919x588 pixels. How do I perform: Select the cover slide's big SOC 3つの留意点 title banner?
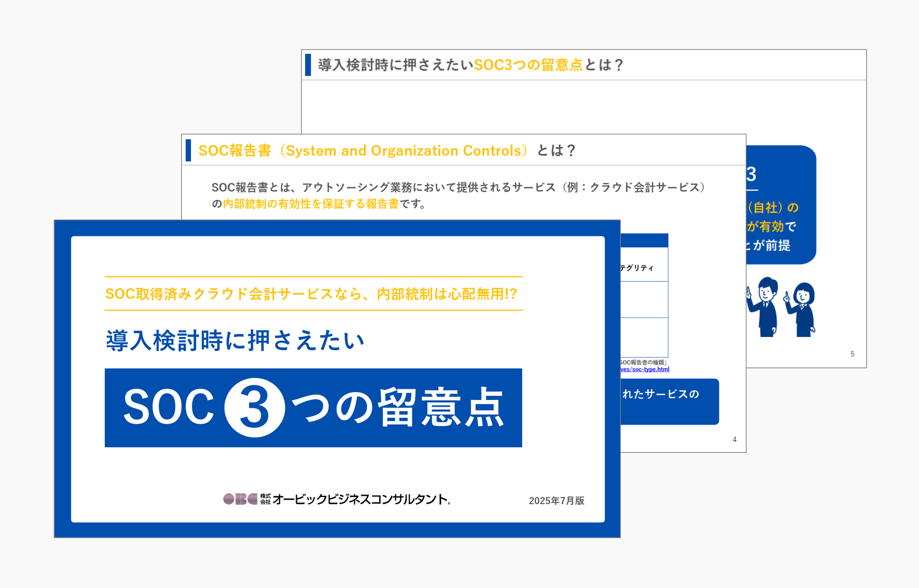(x=313, y=408)
